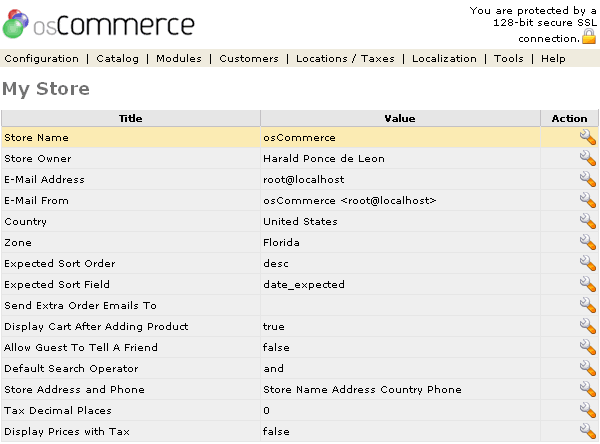Open the Configuration menu
The width and height of the screenshot is (600, 444).
point(41,59)
